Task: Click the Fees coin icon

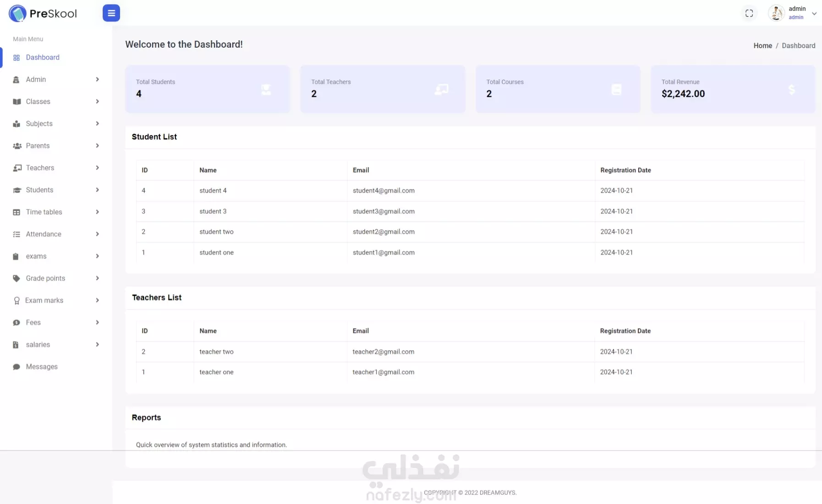Action: tap(16, 323)
